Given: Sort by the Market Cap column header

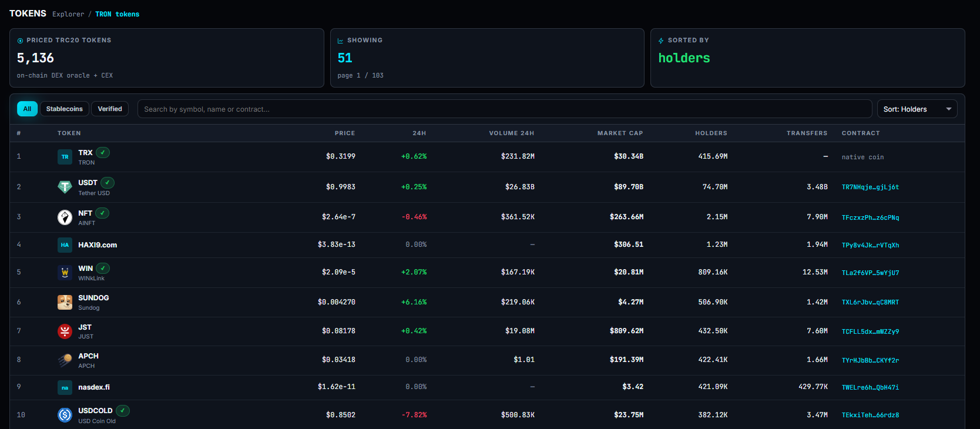Looking at the screenshot, I should click(620, 133).
